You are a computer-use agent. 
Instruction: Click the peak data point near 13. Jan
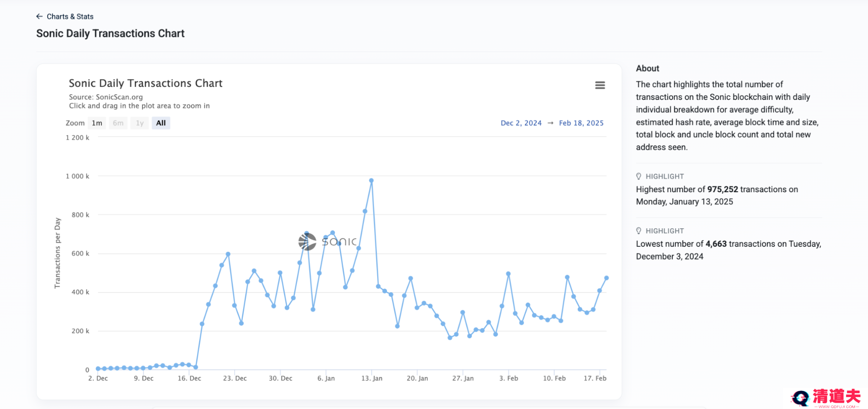371,180
